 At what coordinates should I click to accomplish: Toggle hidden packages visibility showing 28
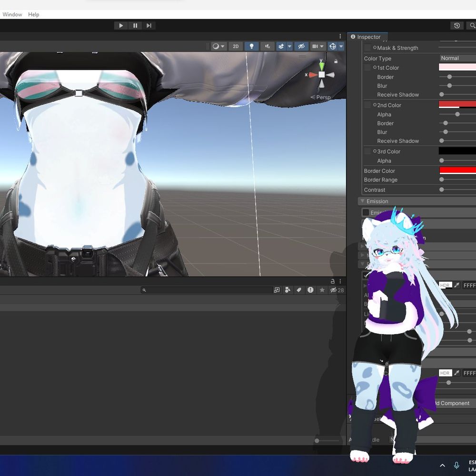click(337, 290)
